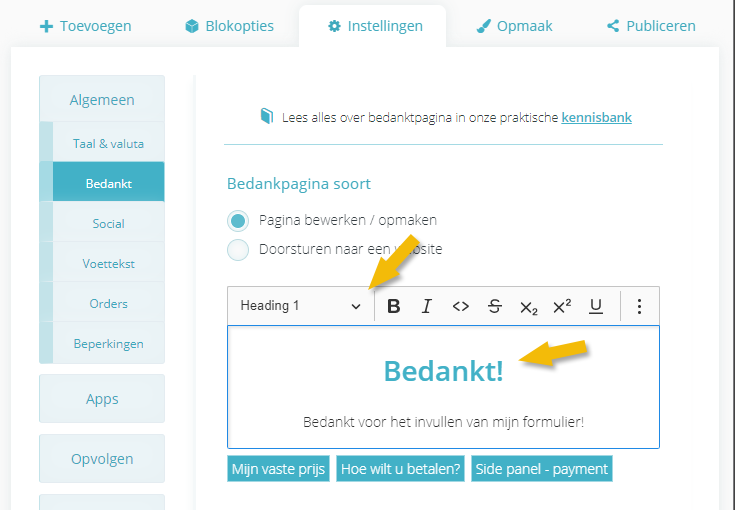Expand the Opvolgen settings section
735x510 pixels.
point(102,458)
